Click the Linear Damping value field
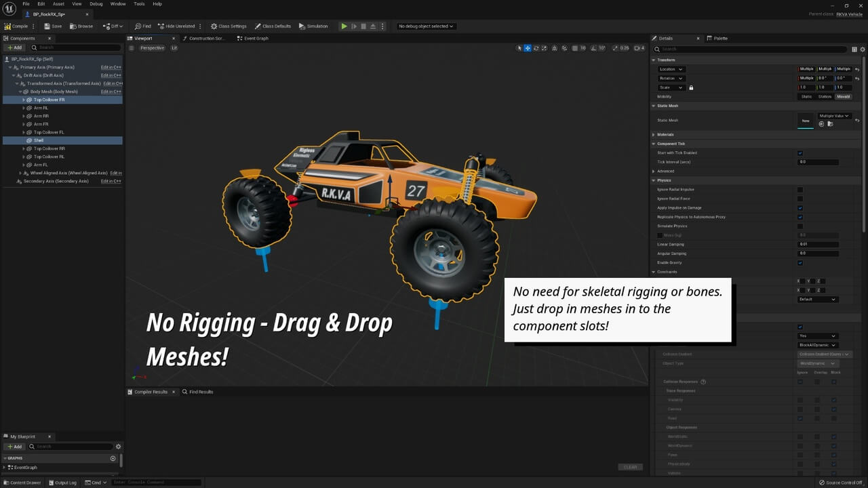 tap(818, 244)
